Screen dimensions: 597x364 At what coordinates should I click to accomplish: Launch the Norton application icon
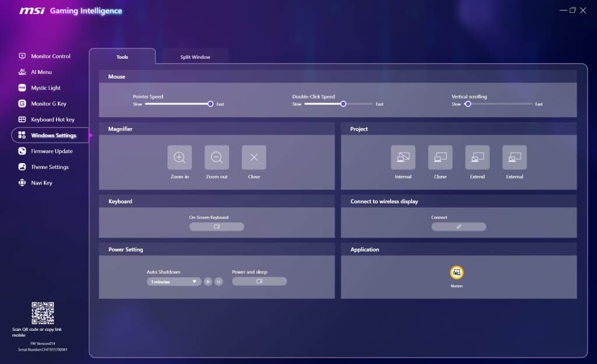(x=457, y=273)
